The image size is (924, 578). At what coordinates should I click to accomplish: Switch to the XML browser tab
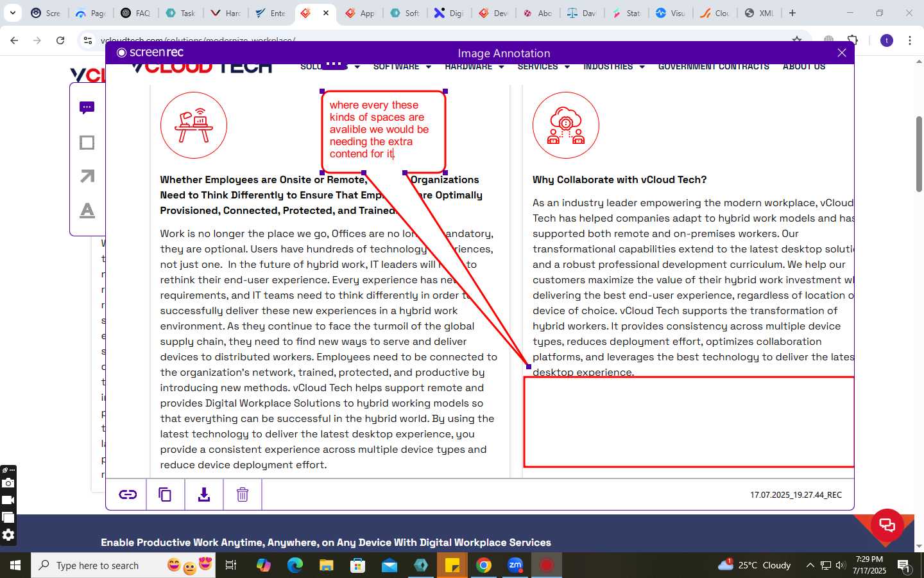point(760,13)
